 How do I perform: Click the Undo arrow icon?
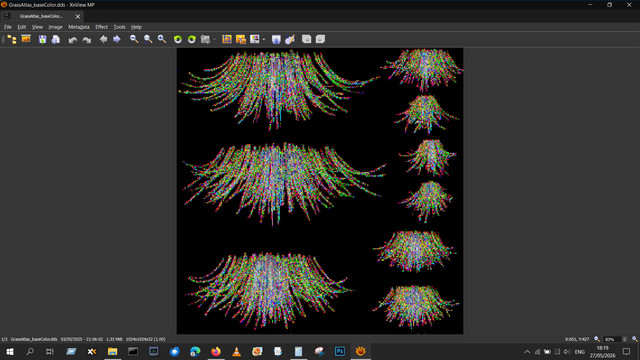(73, 40)
